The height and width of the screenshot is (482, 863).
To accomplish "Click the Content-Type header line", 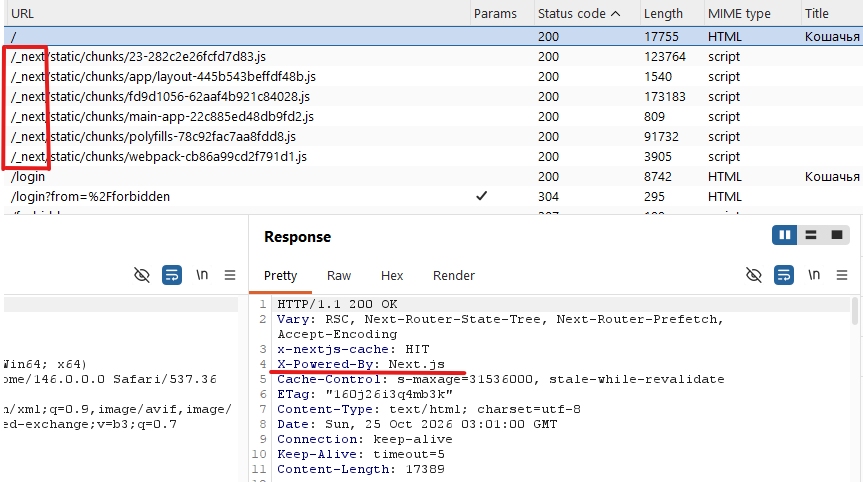I will click(428, 409).
